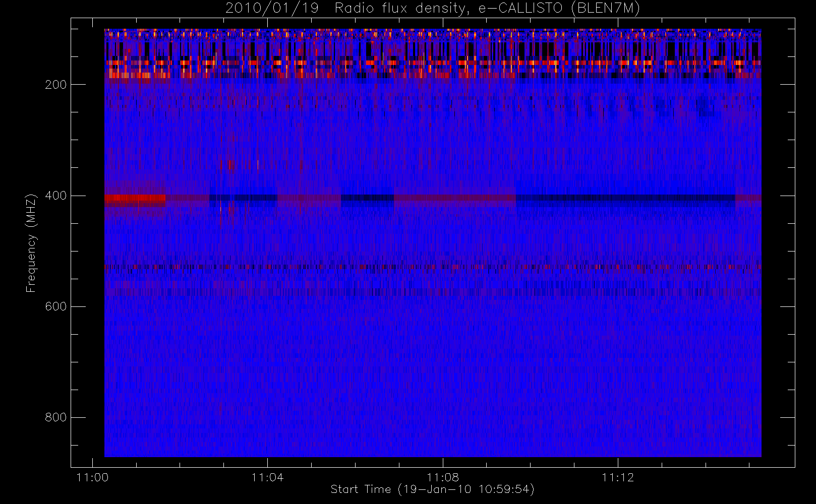Viewport: 816px width, 504px height.
Task: Click the 400 frequency tick label
Action: [x=56, y=196]
